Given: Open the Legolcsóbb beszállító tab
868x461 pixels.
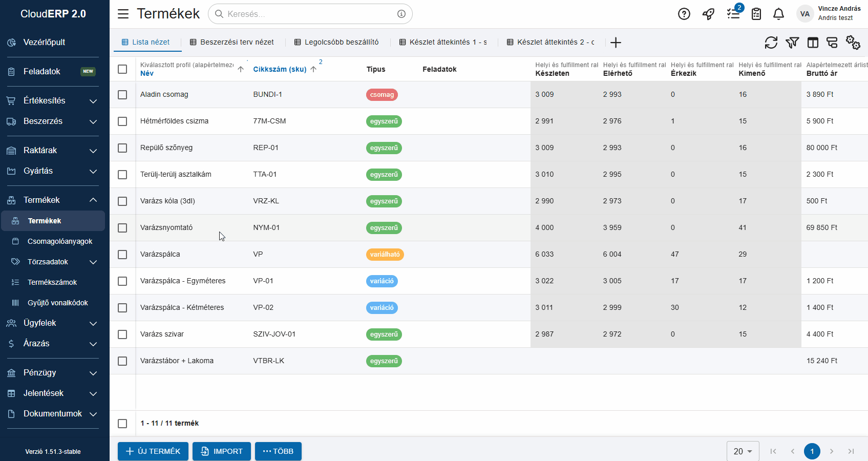Looking at the screenshot, I should point(336,42).
